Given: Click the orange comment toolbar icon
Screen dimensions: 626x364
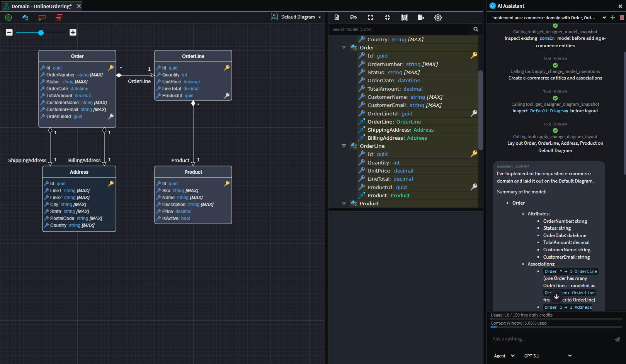Looking at the screenshot, I should click(x=42, y=17).
